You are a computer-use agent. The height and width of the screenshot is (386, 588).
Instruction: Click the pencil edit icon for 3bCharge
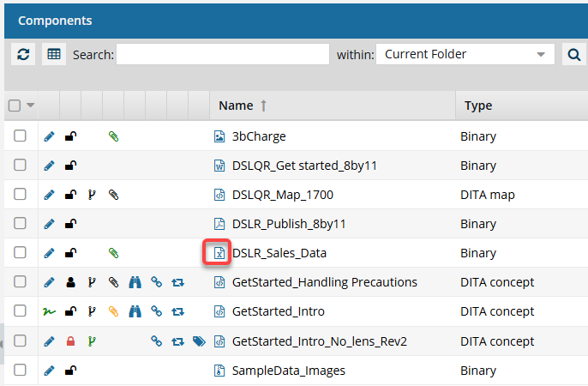(49, 136)
